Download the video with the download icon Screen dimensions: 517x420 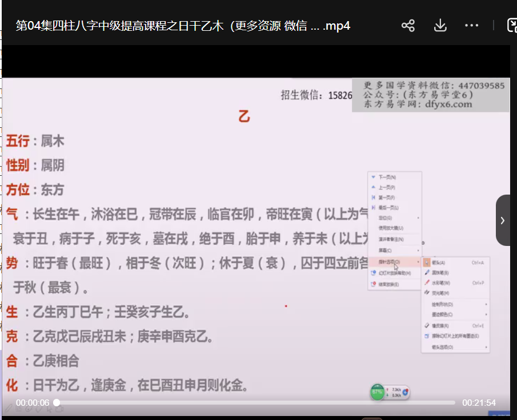[x=440, y=26]
